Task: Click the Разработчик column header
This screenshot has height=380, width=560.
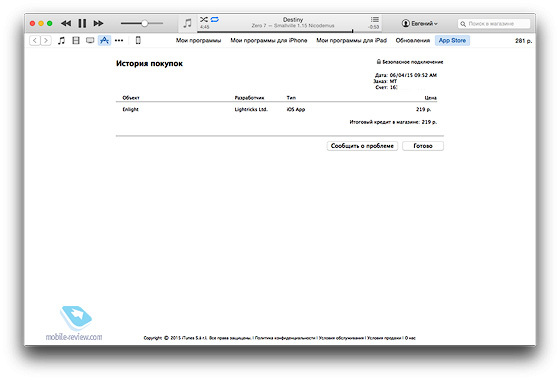Action: (x=249, y=98)
